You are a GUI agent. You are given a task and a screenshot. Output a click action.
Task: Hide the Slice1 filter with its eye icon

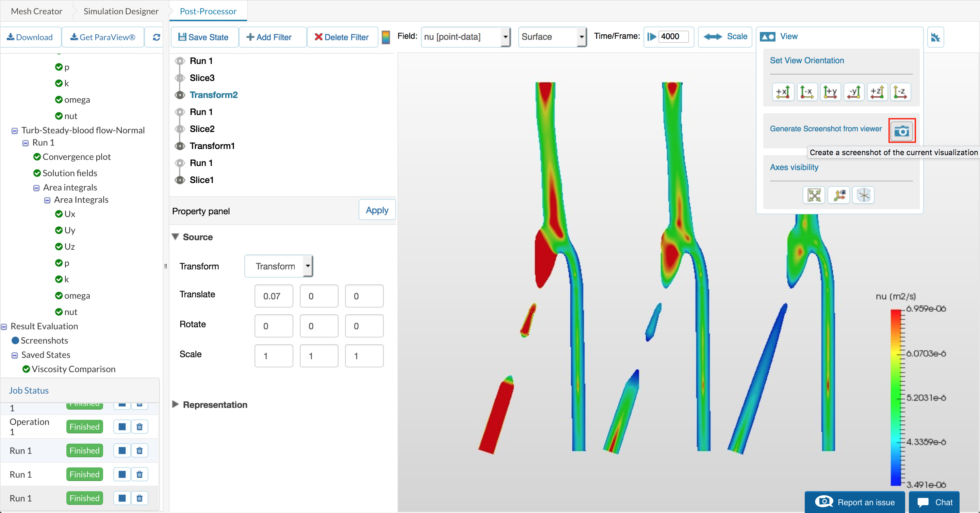coord(180,180)
